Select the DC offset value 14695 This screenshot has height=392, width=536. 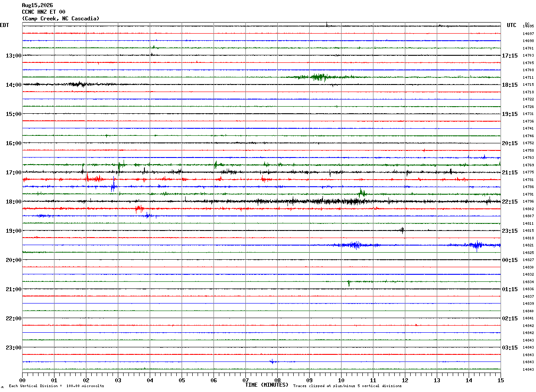(528, 26)
